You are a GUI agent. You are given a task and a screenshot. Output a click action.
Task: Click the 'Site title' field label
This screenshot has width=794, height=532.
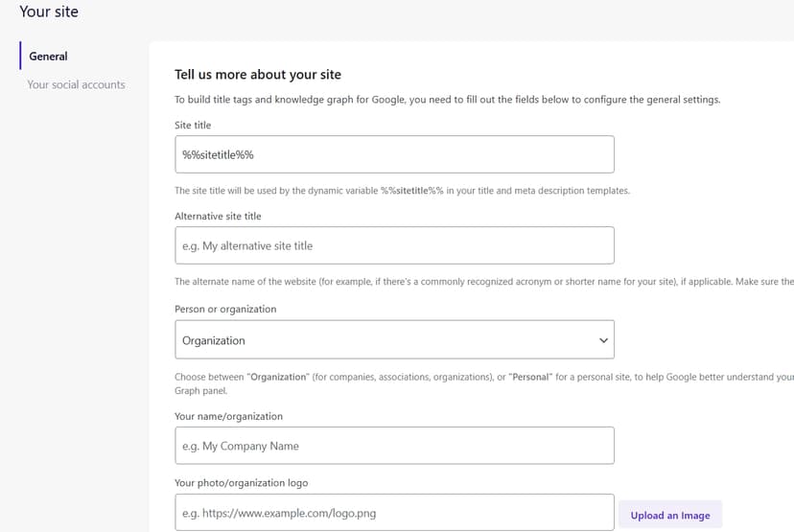point(193,125)
